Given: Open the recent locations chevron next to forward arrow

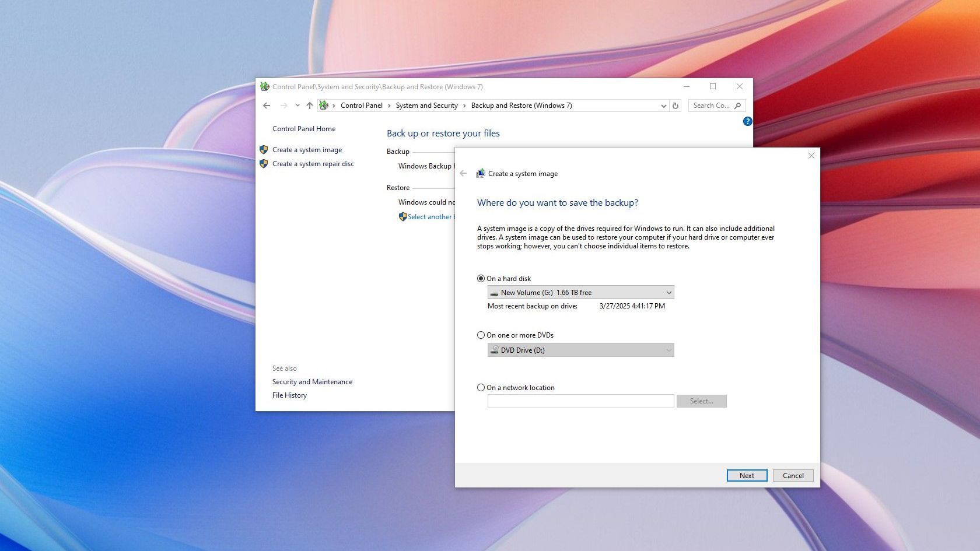Looking at the screenshot, I should pyautogui.click(x=297, y=106).
